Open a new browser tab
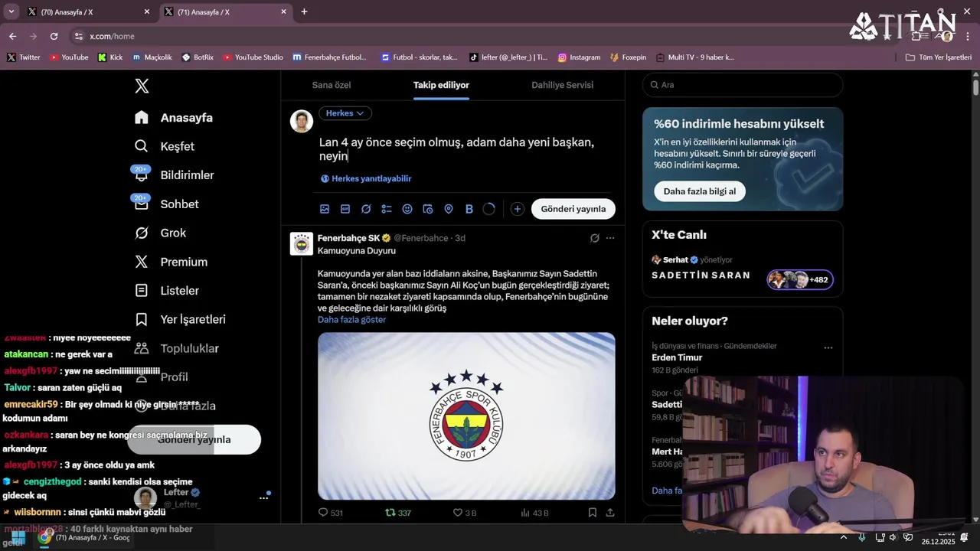This screenshot has width=980, height=551. point(304,11)
